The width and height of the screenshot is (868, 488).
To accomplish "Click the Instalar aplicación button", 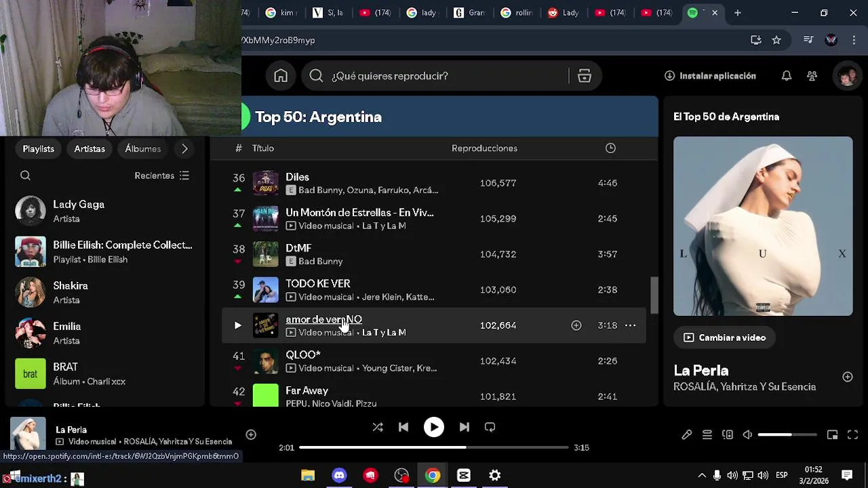I will [x=710, y=76].
